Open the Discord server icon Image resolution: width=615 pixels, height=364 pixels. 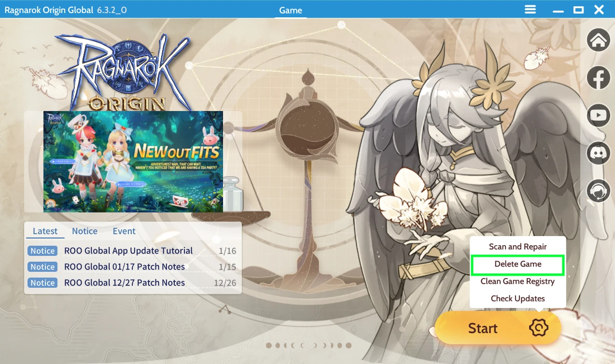coord(599,153)
